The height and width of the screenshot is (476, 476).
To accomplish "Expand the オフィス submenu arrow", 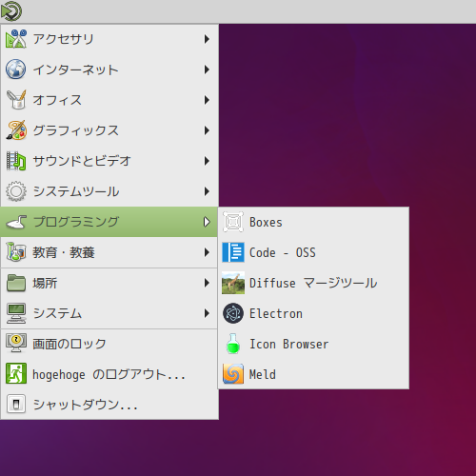I will click(x=207, y=100).
